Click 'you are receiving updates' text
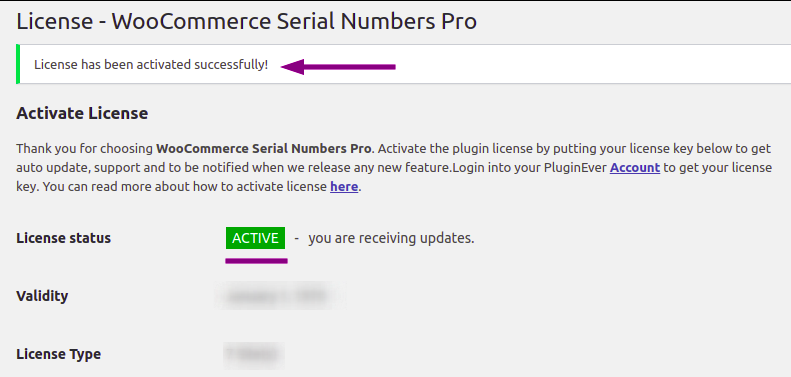 (391, 238)
